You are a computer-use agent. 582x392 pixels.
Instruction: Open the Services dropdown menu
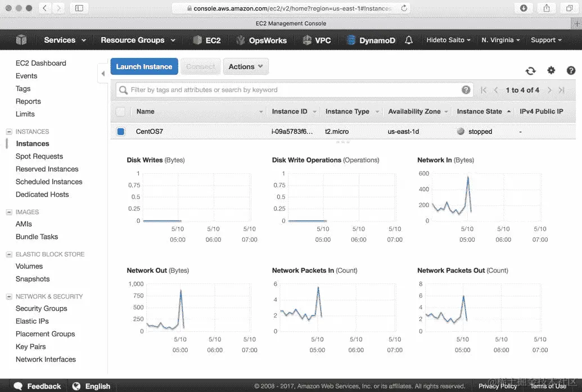click(x=65, y=40)
